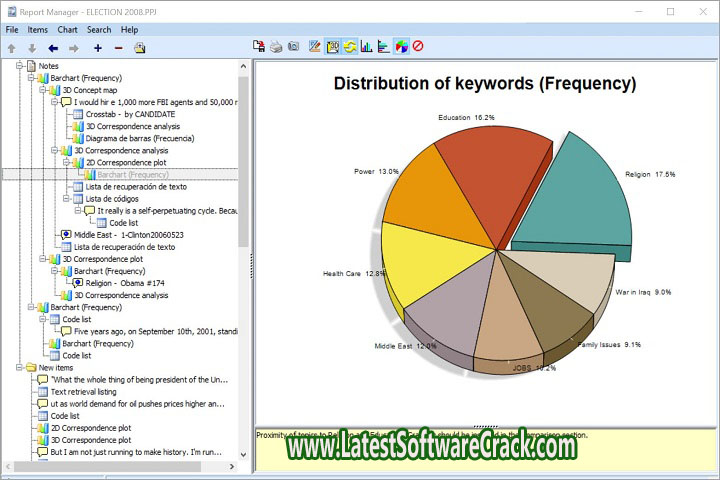Select the vertical bar chart icon
The width and height of the screenshot is (720, 480).
click(367, 46)
